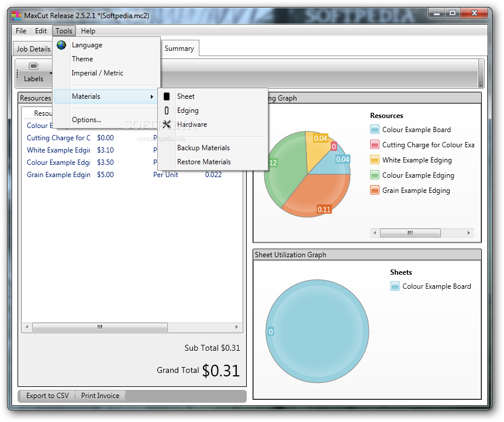Click the Hardware tools icon in submenu
This screenshot has width=504, height=422.
click(x=167, y=124)
